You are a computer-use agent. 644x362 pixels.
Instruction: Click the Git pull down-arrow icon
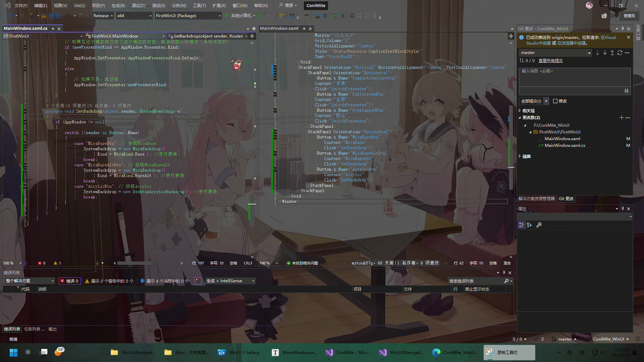pos(605,53)
